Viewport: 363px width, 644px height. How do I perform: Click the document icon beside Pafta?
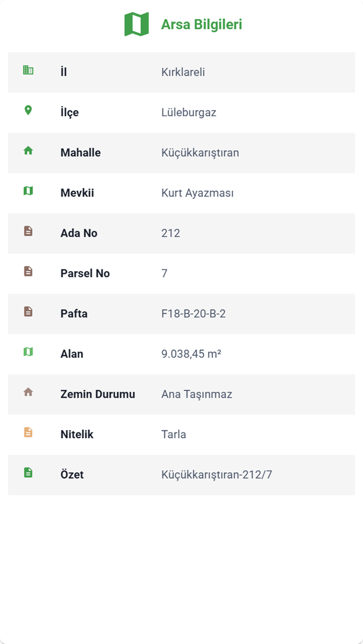(x=28, y=312)
